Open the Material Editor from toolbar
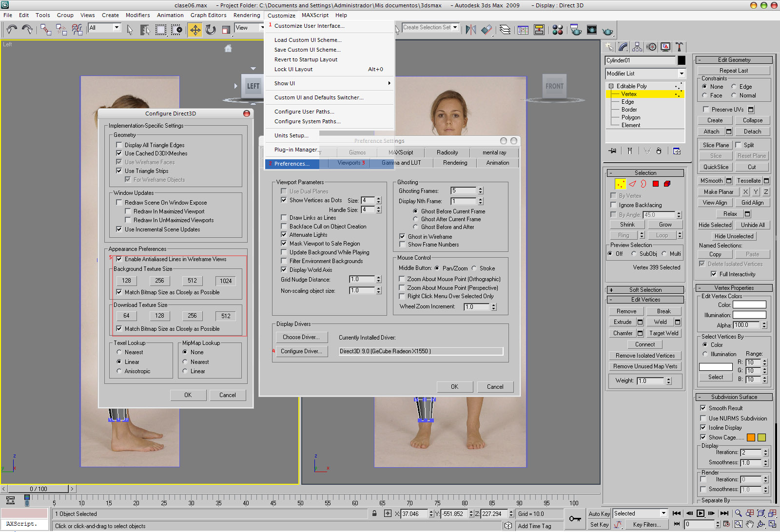The height and width of the screenshot is (532, 780). pyautogui.click(x=558, y=30)
